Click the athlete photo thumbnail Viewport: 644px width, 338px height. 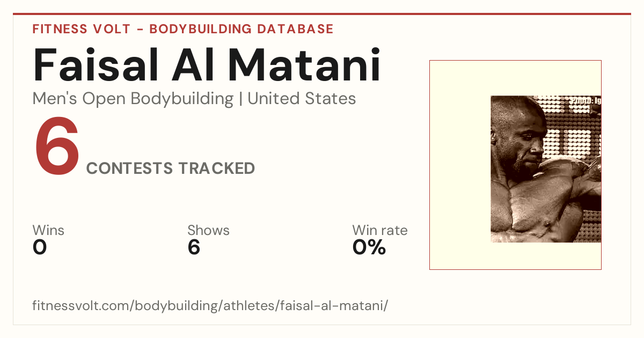[546, 169]
